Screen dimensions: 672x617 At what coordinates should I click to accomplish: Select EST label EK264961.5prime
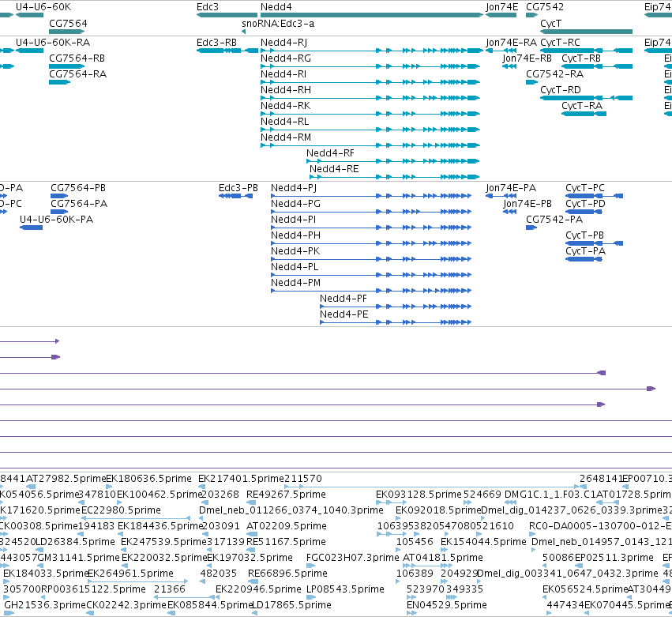click(x=131, y=574)
